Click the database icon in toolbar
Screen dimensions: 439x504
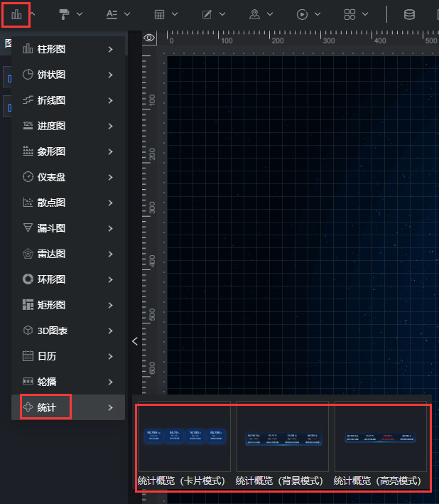pyautogui.click(x=409, y=14)
